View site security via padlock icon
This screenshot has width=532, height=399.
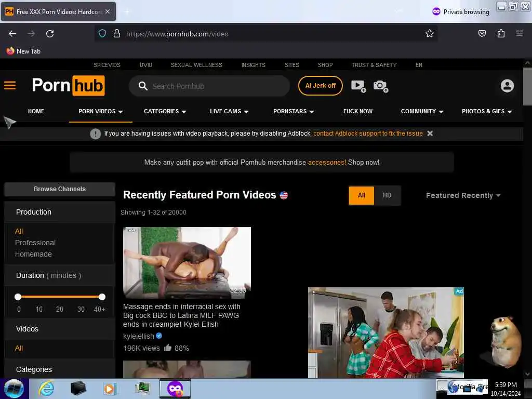117,34
